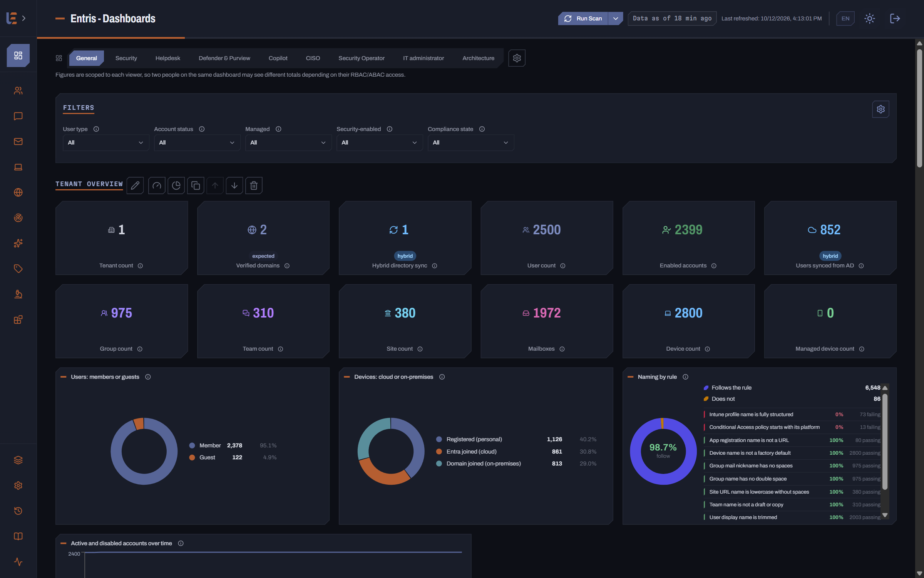Click the edit pencil icon for Tenant Overview
This screenshot has height=578, width=924.
pos(135,186)
